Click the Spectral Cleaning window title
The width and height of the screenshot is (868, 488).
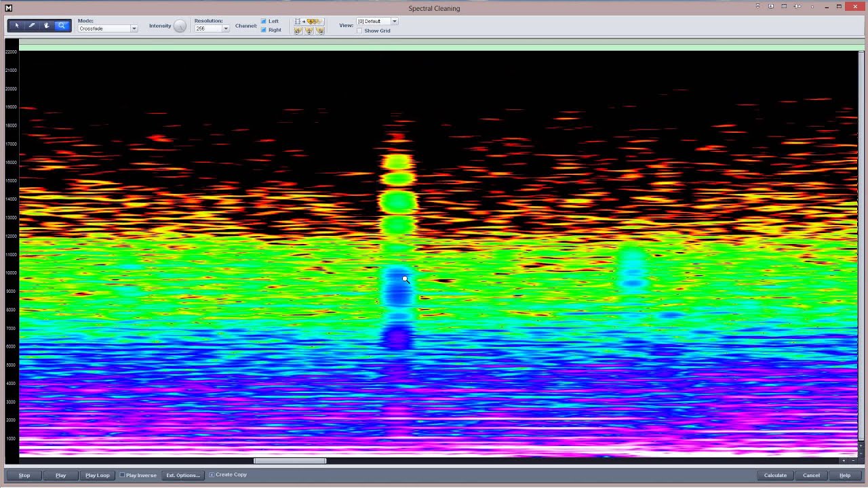click(x=434, y=8)
